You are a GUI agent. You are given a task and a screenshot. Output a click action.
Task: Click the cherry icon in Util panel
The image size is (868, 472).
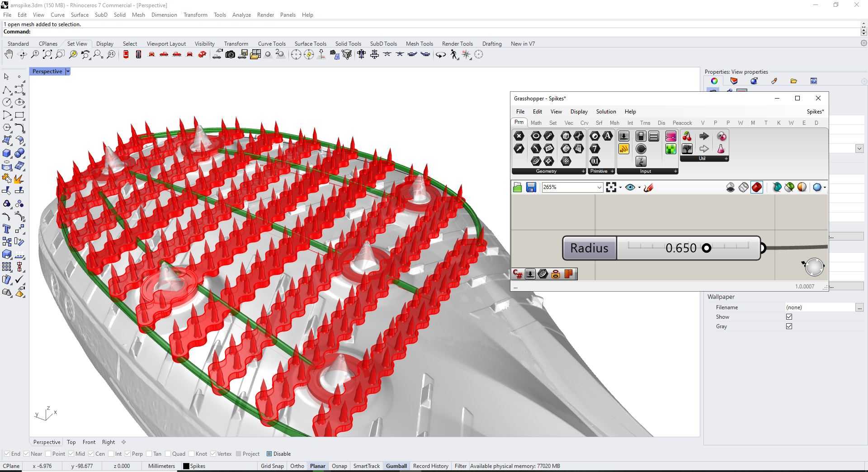click(687, 136)
